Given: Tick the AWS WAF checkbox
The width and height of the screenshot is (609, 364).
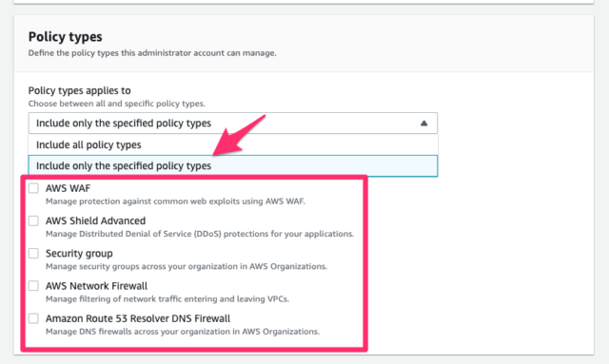Looking at the screenshot, I should 34,188.
